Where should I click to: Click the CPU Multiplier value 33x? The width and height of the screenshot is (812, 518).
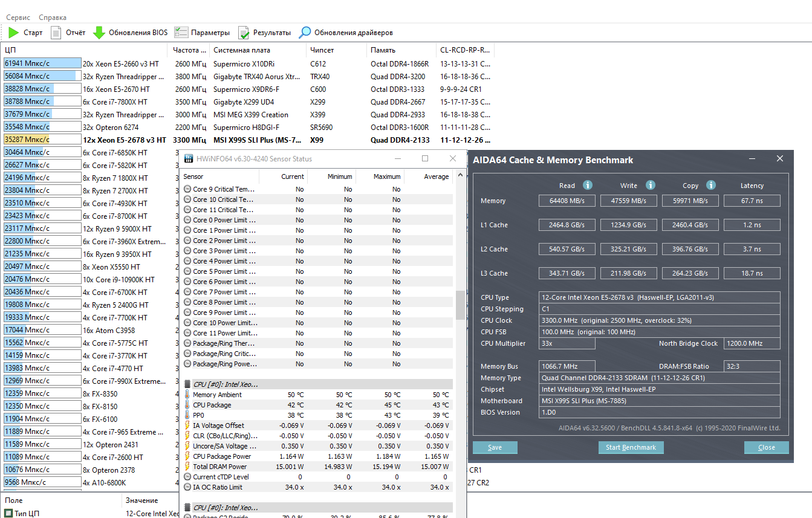click(x=567, y=343)
